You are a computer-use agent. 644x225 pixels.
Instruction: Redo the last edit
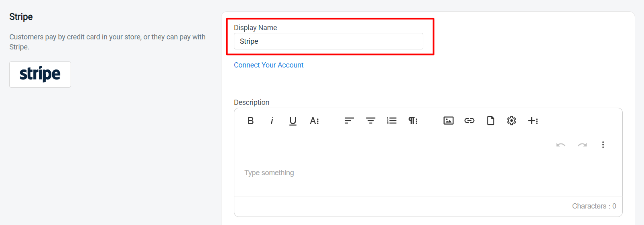coord(582,145)
